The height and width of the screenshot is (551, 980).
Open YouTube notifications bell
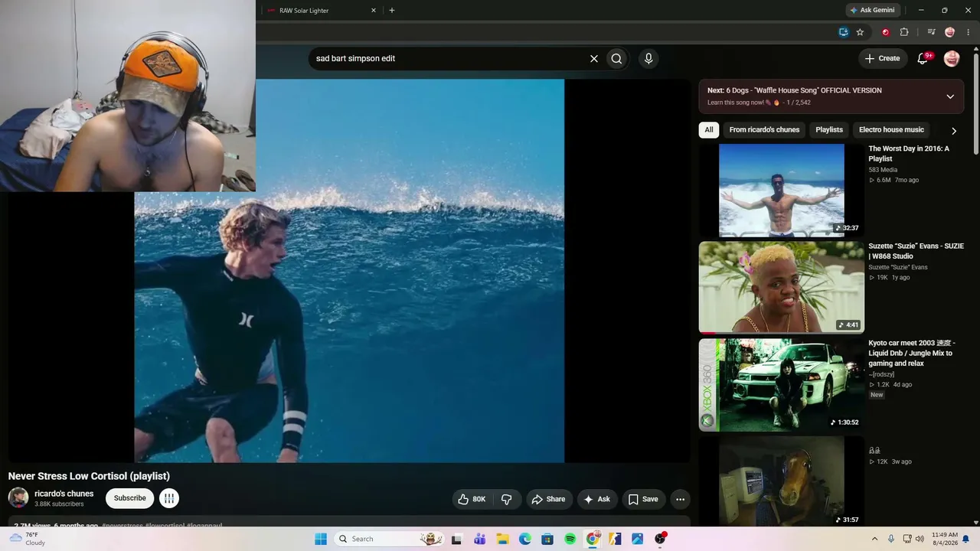923,58
